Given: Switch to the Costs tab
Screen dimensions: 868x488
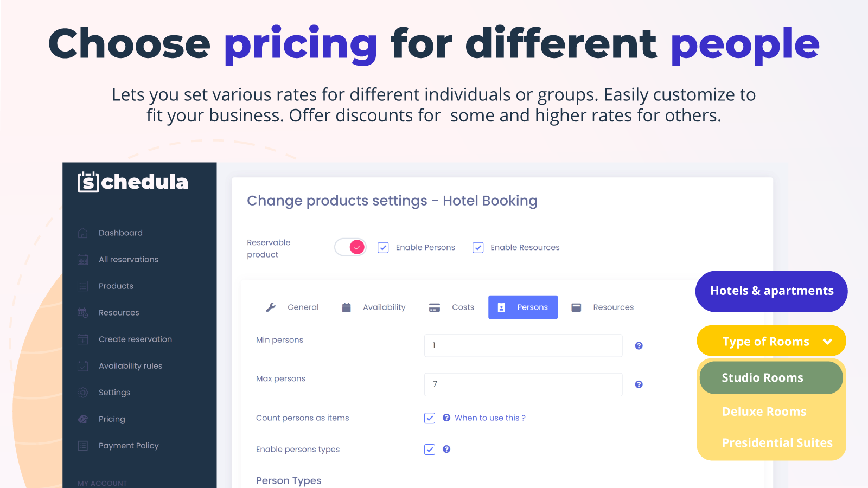Looking at the screenshot, I should click(462, 307).
